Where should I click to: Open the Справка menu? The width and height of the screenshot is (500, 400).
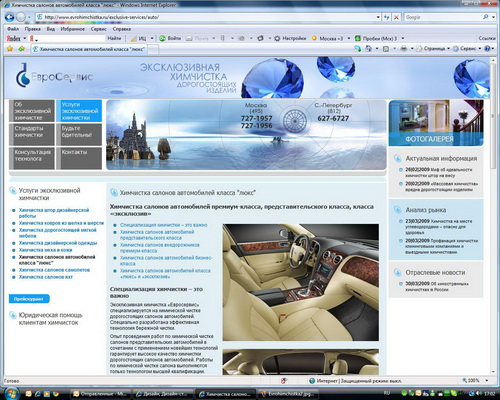coord(121,29)
